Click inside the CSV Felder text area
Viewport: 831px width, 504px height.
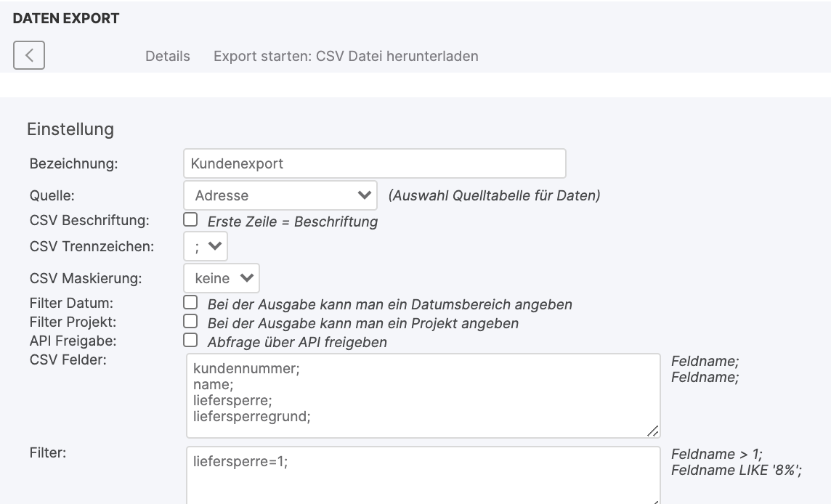click(423, 396)
